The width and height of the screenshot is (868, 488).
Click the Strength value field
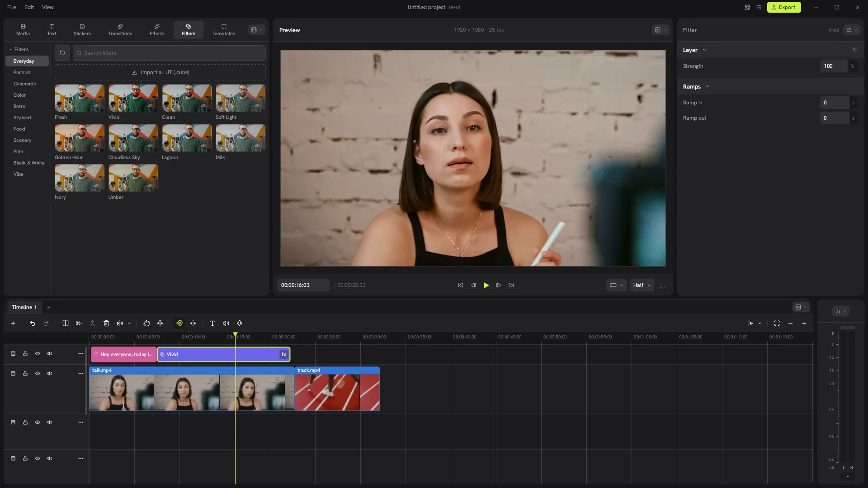[834, 66]
